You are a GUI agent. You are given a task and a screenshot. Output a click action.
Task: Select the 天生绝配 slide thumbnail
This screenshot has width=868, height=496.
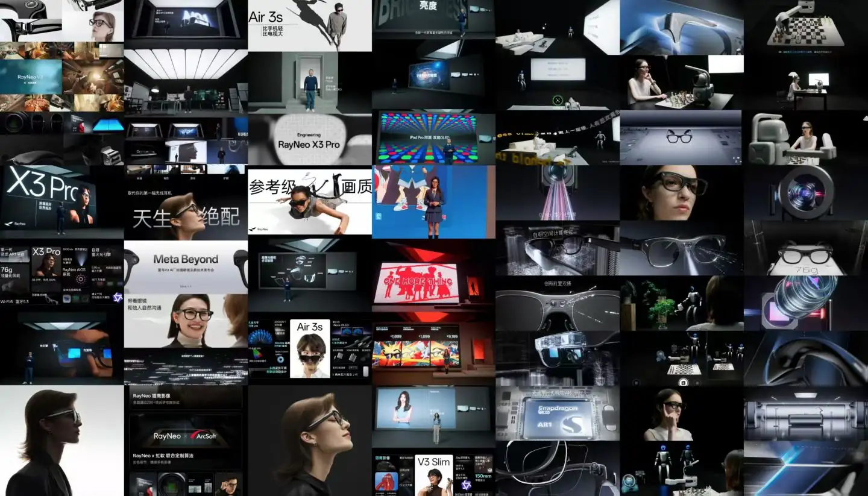[x=186, y=207]
